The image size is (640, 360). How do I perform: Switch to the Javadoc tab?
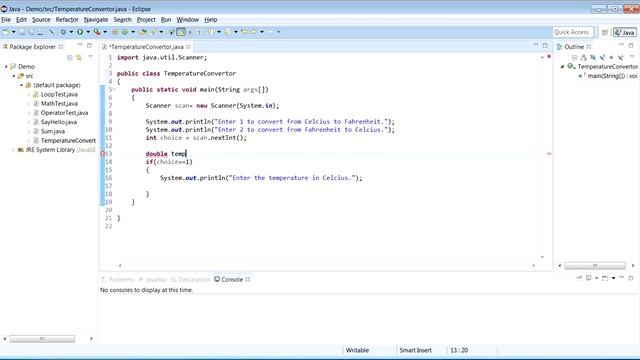pyautogui.click(x=153, y=280)
